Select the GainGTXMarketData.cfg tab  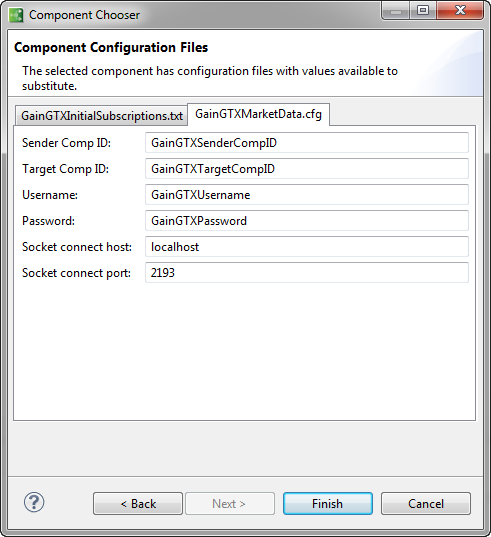coord(259,114)
